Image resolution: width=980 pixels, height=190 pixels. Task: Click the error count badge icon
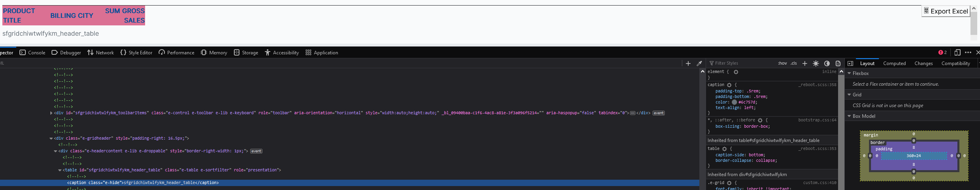tap(942, 52)
